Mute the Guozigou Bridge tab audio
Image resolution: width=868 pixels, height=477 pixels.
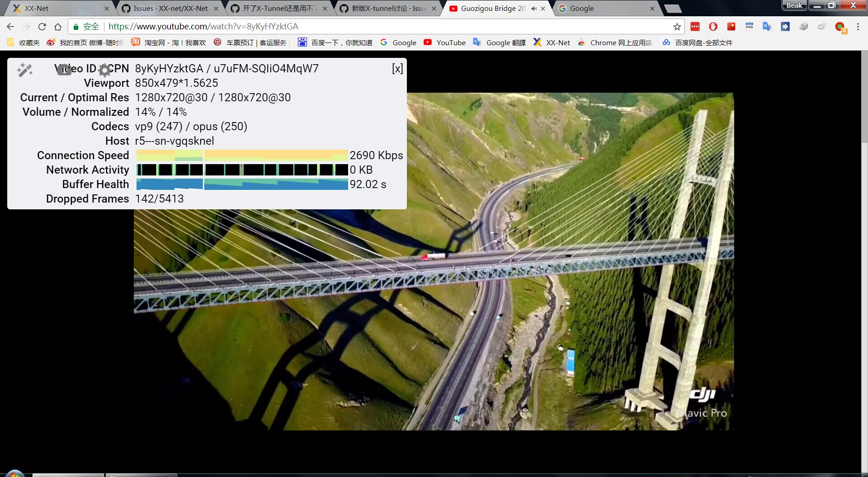pos(534,8)
